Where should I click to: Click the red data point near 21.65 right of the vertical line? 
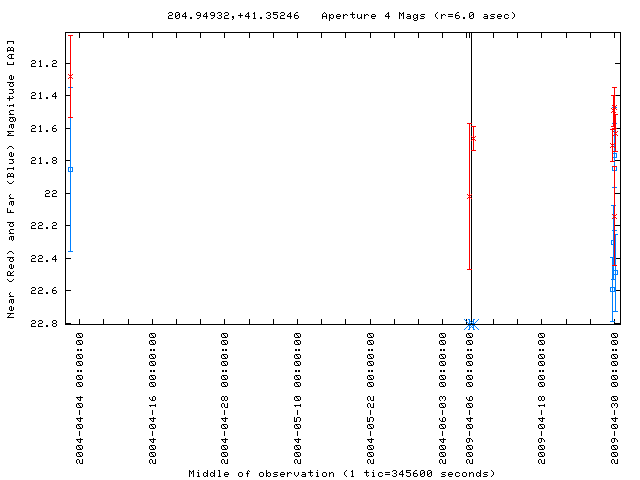pos(473,139)
